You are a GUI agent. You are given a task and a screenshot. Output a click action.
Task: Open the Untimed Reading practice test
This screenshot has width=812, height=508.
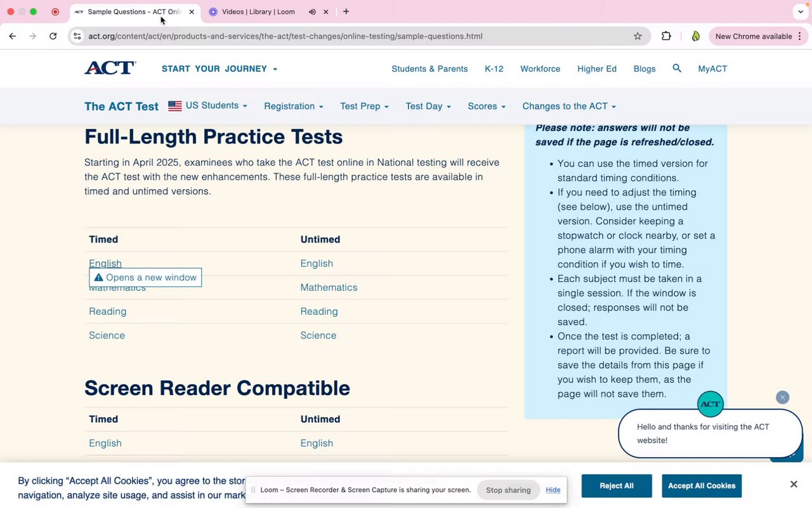click(x=318, y=311)
